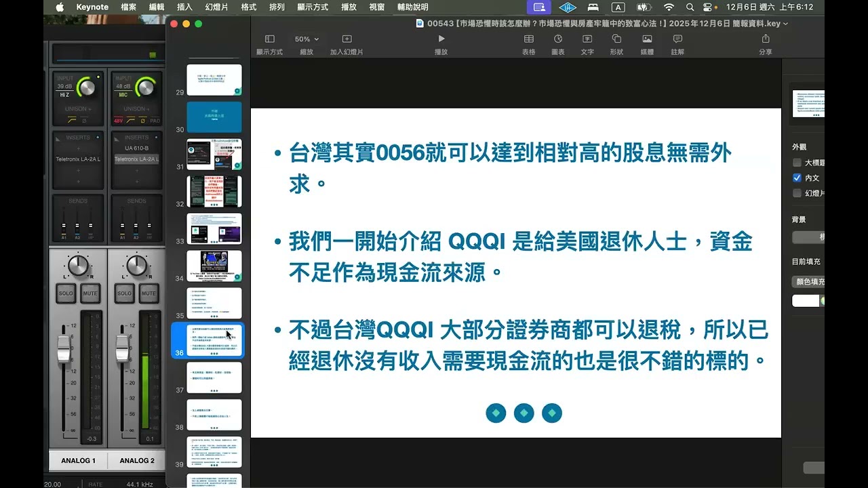Click the 美國退休人士 bullet paragraph

pyautogui.click(x=520, y=257)
